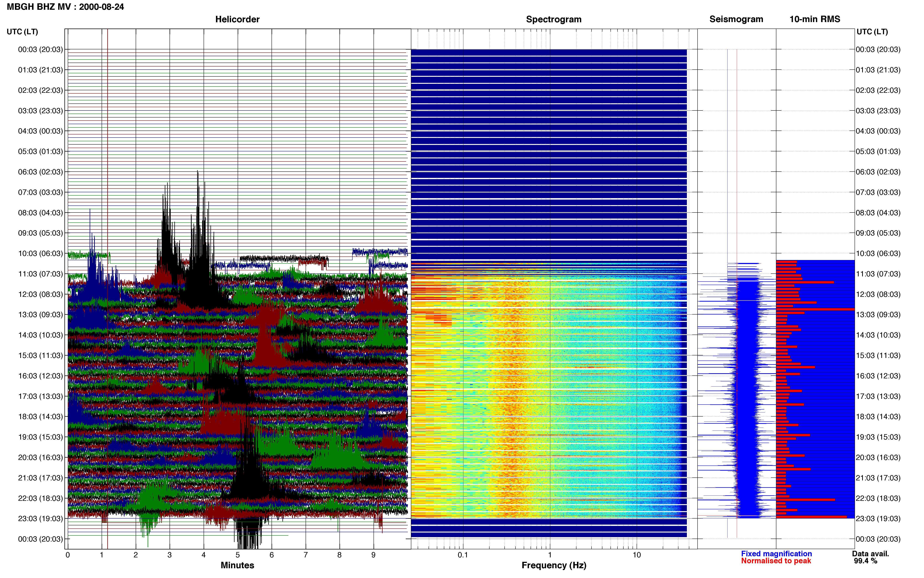The width and height of the screenshot is (924, 578).
Task: Click left time label '06:03 (02:03)'
Action: (x=41, y=172)
